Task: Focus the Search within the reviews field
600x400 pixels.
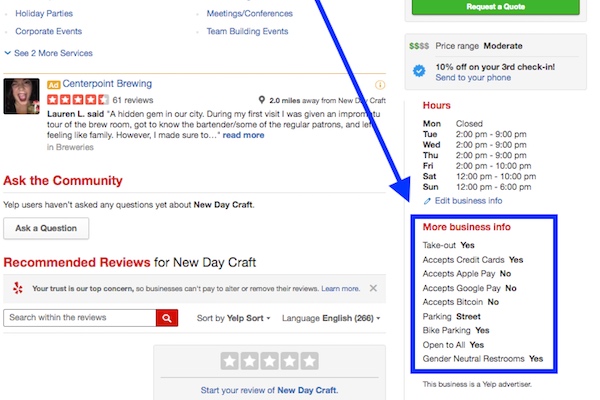Action: pos(80,318)
